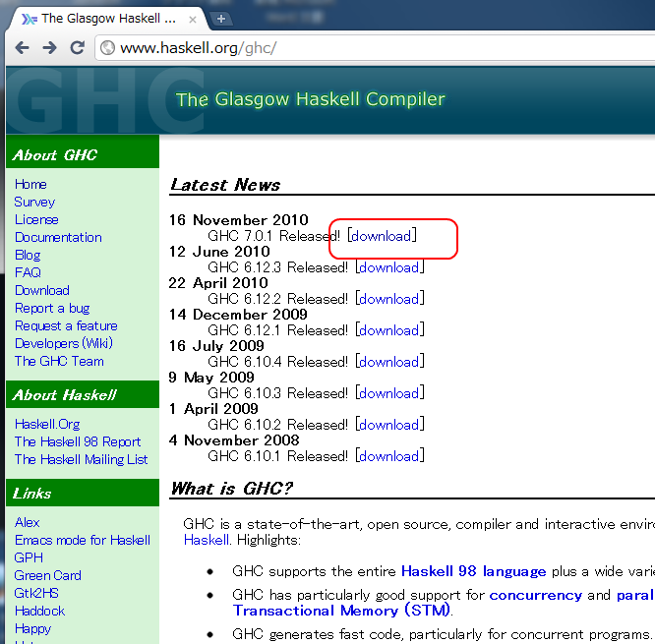Screen dimensions: 655x644
Task: Open the GPH sidebar link
Action: pos(29,557)
